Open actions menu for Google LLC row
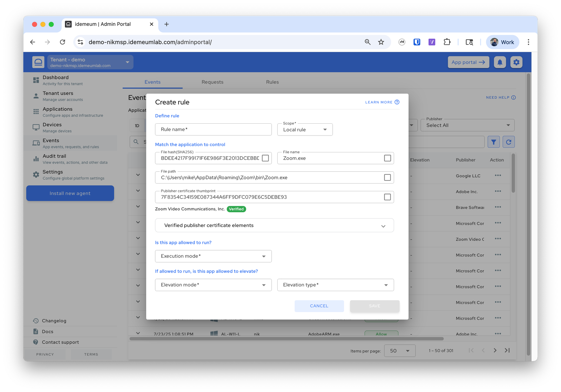The image size is (561, 392). click(x=498, y=176)
